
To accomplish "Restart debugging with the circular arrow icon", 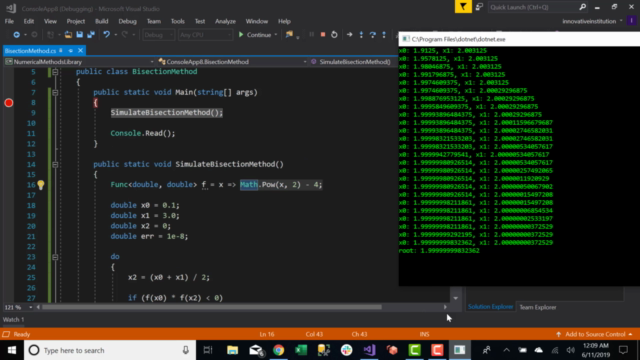I will pyautogui.click(x=334, y=35).
